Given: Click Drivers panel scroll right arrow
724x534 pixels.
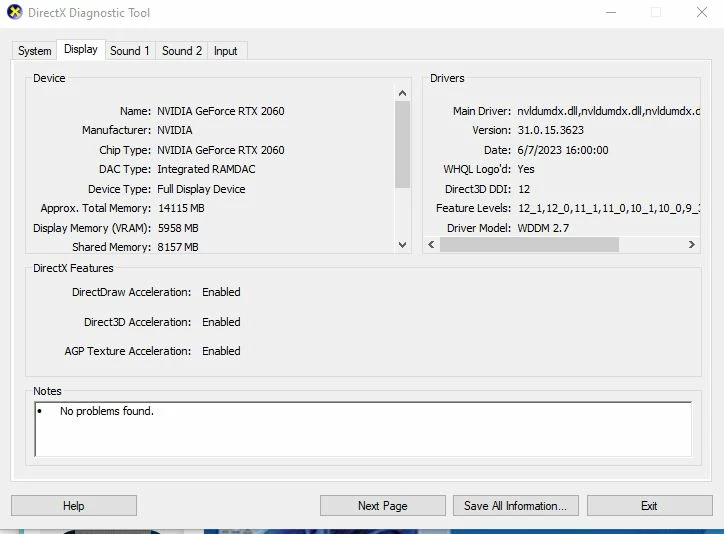Looking at the screenshot, I should tap(692, 245).
